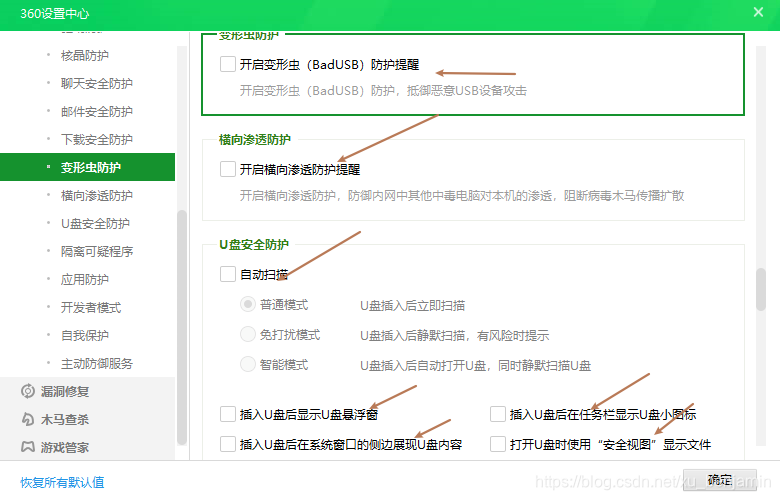Jump to 横向渗透防护 in sidebar
The width and height of the screenshot is (780, 500).
pyautogui.click(x=97, y=196)
